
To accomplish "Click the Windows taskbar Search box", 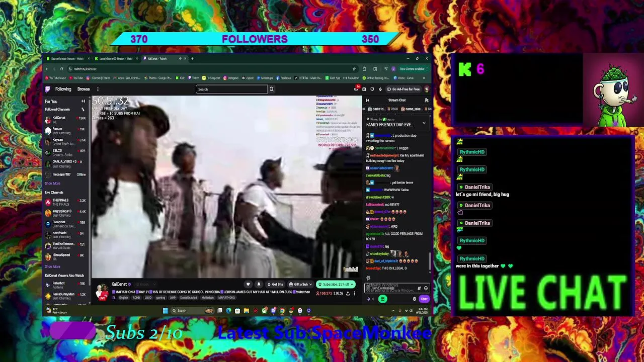I will point(192,311).
